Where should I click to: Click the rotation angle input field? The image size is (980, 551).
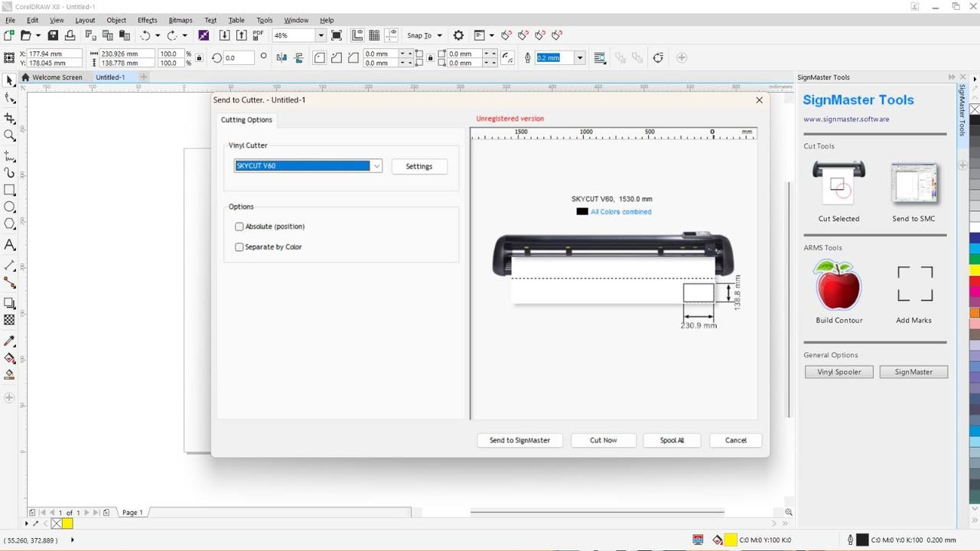tap(238, 58)
